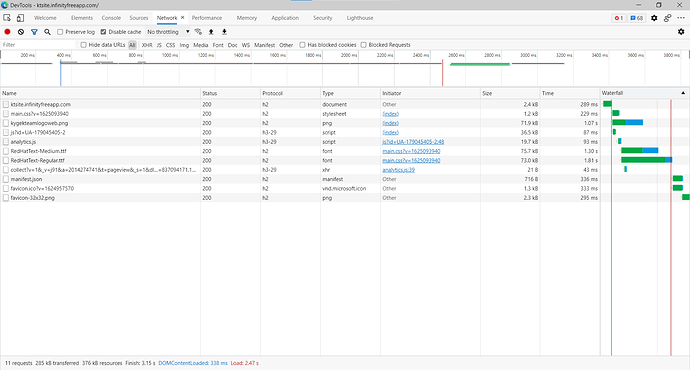Image resolution: width=690 pixels, height=370 pixels.
Task: Uncheck Disable cache checkbox
Action: tap(103, 32)
